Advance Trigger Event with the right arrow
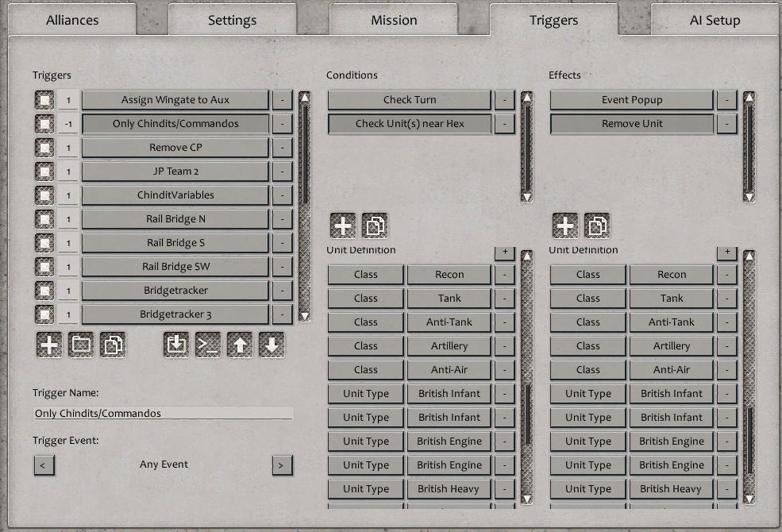 click(x=282, y=465)
